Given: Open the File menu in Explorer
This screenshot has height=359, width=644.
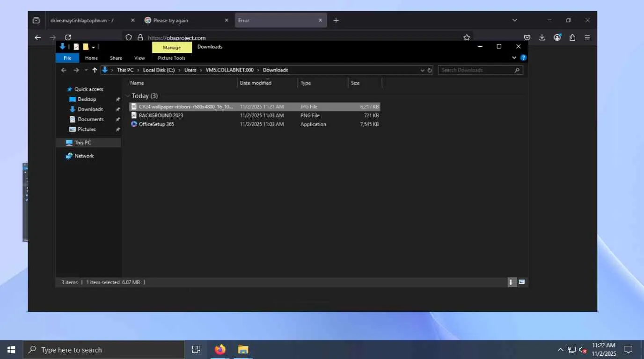Looking at the screenshot, I should pyautogui.click(x=67, y=58).
